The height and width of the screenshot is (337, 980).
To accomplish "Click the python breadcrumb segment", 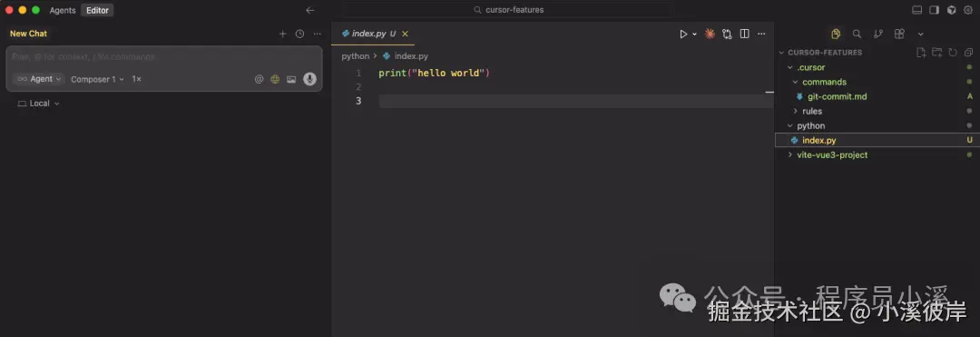I will (x=355, y=56).
